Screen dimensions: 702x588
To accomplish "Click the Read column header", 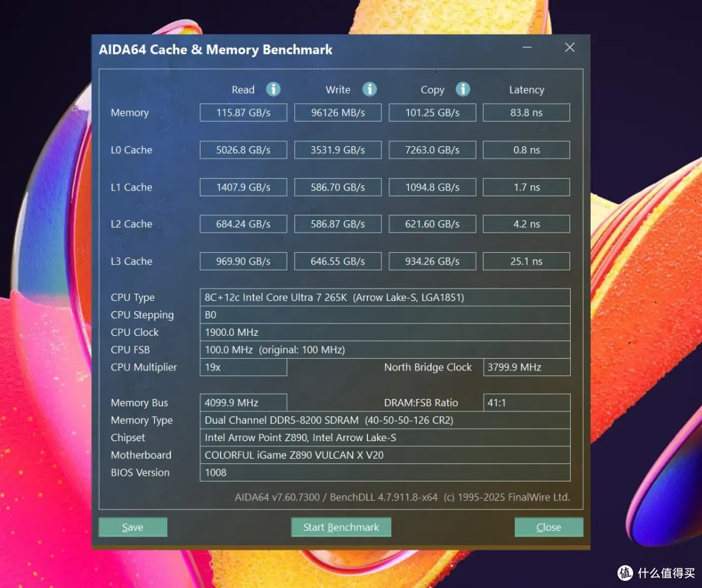I will tap(243, 90).
